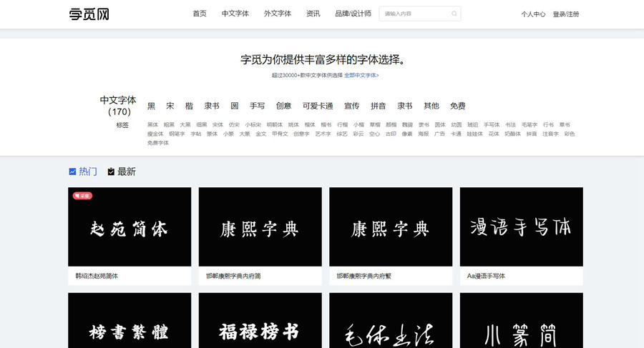Open the 漫语手写体 font preview card
The width and height of the screenshot is (644, 348).
pyautogui.click(x=521, y=227)
